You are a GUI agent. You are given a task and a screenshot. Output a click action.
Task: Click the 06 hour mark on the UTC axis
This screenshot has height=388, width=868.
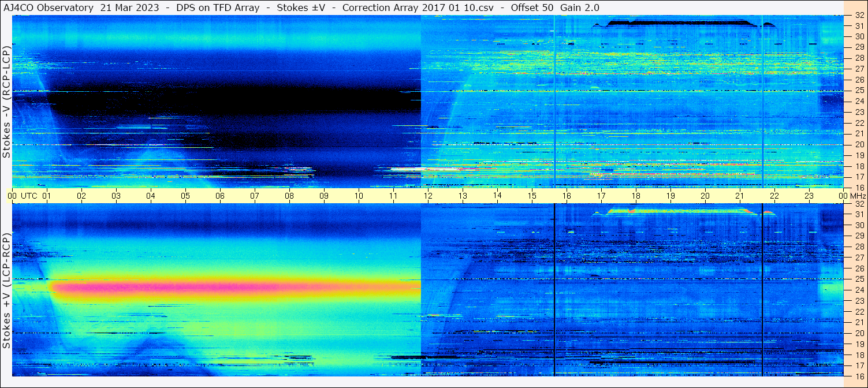point(220,196)
